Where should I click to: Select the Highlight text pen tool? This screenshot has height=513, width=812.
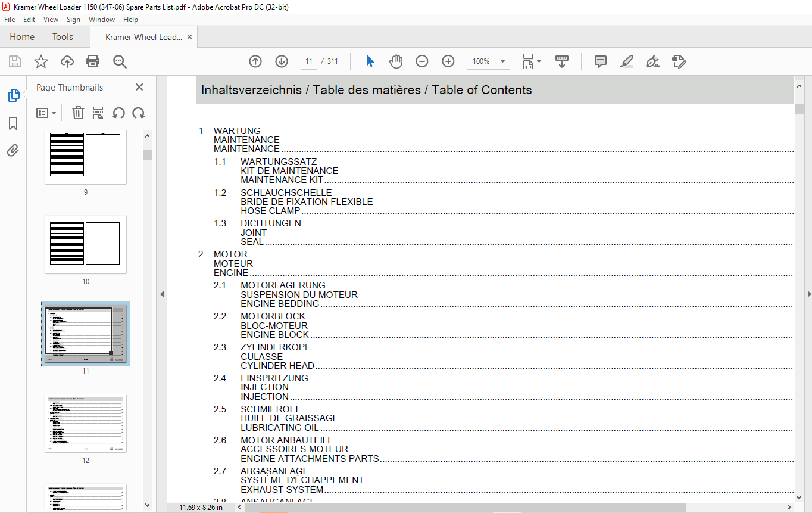pyautogui.click(x=626, y=61)
